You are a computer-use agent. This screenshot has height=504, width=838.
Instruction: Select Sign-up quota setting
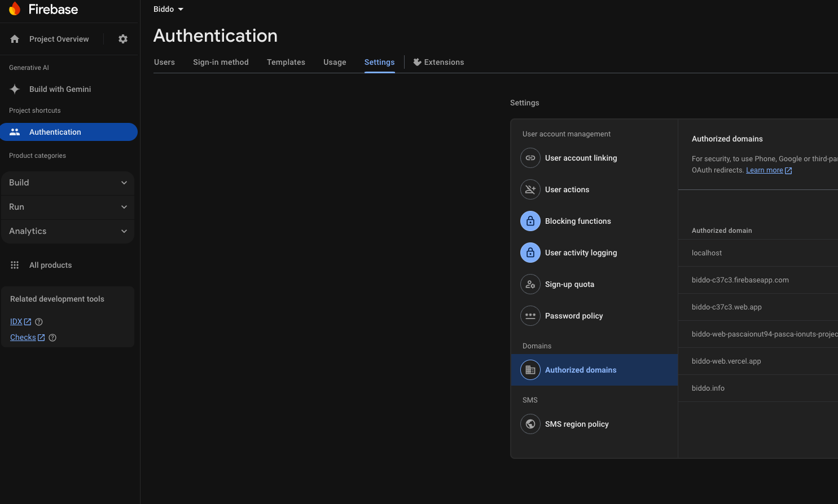coord(594,284)
